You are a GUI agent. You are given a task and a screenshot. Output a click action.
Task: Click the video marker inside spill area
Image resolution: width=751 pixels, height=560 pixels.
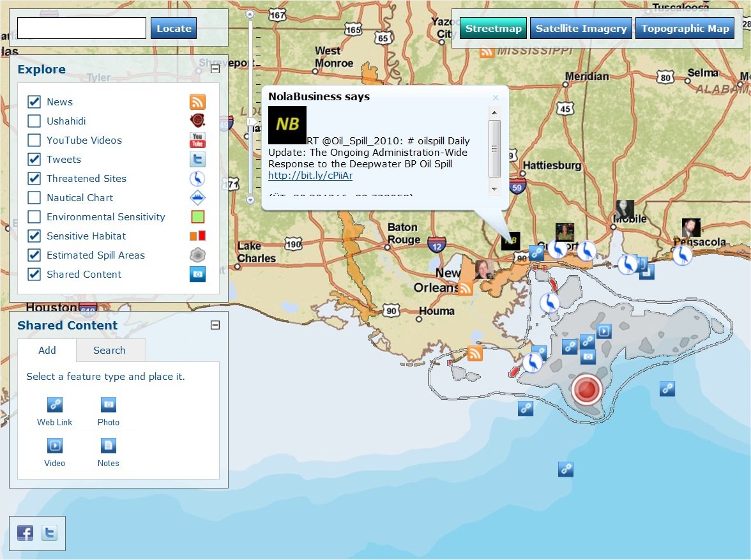pos(604,331)
